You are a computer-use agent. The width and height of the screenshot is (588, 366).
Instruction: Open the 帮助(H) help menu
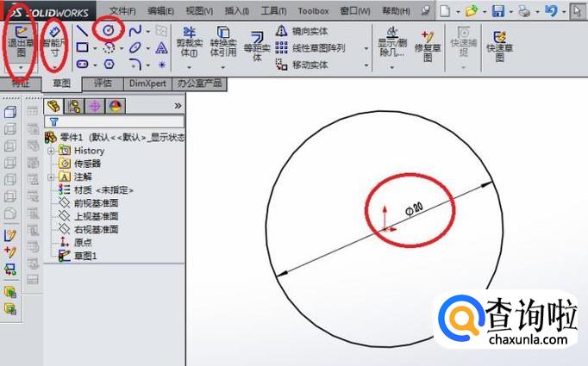[x=396, y=11]
